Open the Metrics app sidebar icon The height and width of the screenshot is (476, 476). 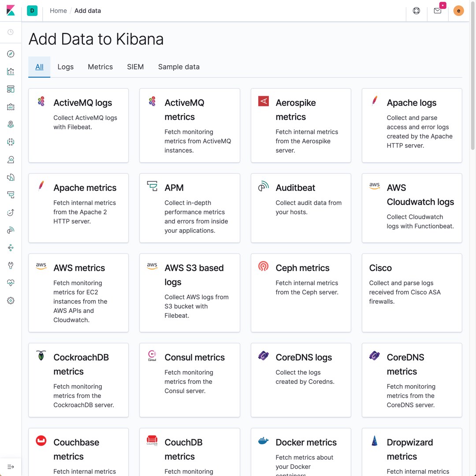11,160
